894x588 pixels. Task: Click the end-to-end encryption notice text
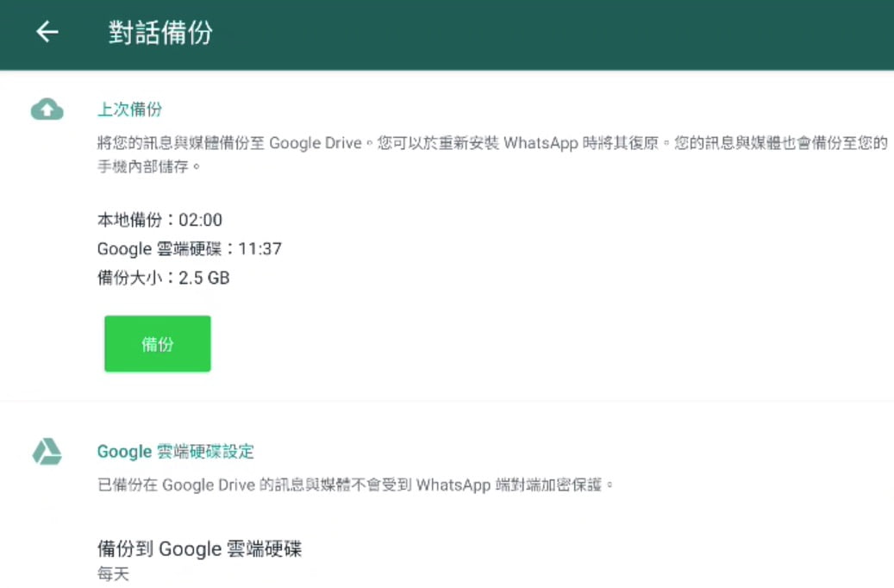coord(355,485)
